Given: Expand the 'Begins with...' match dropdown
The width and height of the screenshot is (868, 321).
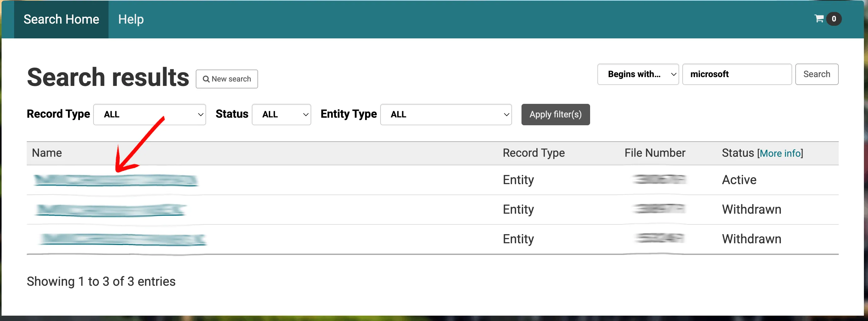Looking at the screenshot, I should click(x=638, y=74).
